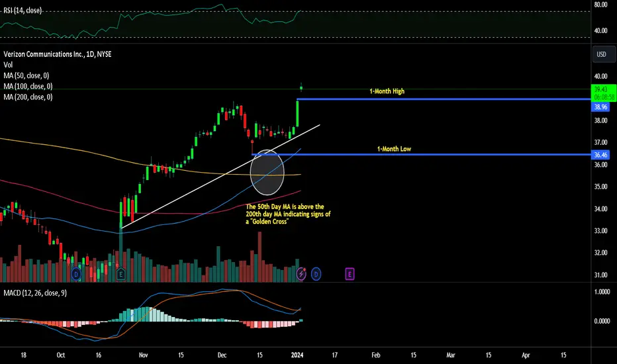This screenshot has width=617, height=364.
Task: Select the MA (100, close, 0) indicator label
Action: click(x=28, y=86)
